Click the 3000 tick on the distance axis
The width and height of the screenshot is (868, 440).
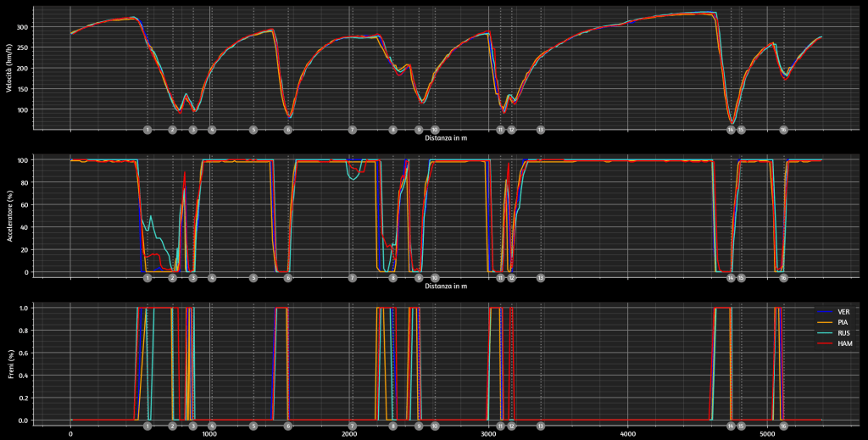click(x=489, y=435)
